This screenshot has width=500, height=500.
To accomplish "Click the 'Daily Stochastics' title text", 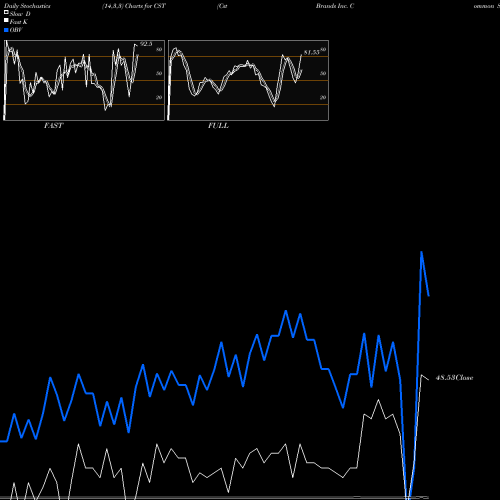I will 27,6.
